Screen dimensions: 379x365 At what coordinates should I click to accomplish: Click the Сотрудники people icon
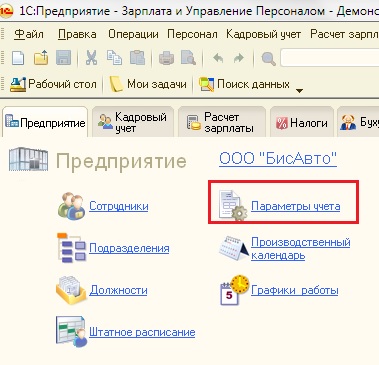click(71, 205)
